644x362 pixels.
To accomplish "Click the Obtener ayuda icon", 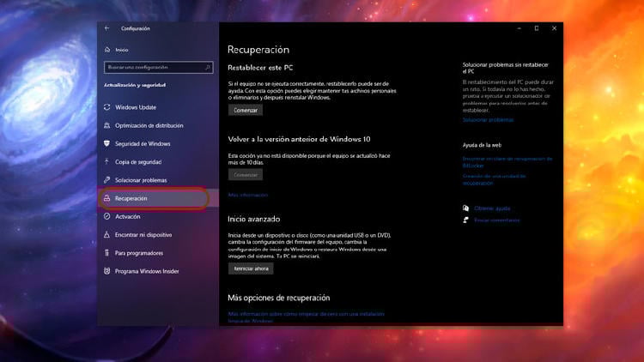I will [465, 208].
